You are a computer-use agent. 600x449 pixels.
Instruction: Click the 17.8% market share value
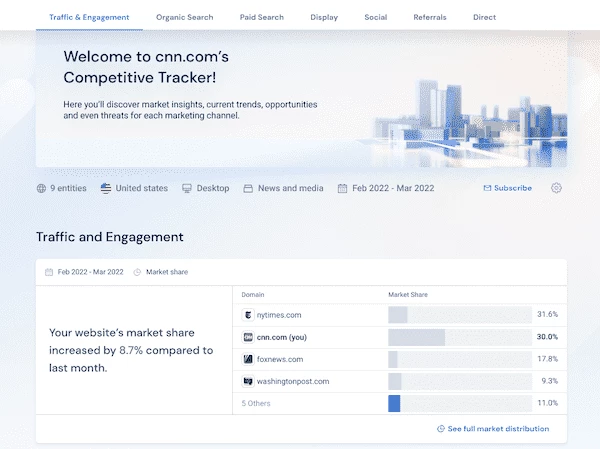[x=548, y=359]
